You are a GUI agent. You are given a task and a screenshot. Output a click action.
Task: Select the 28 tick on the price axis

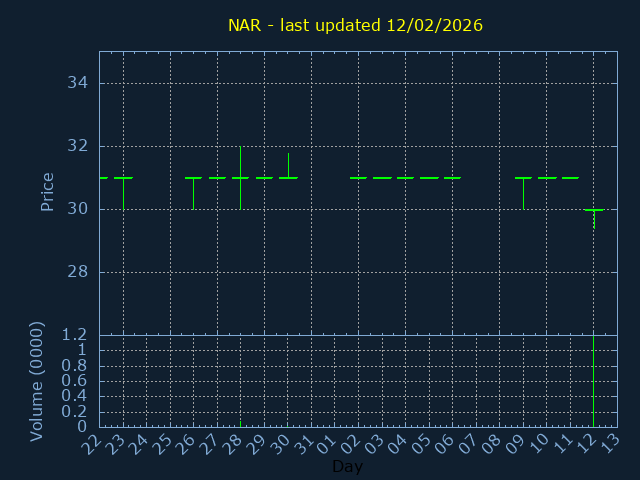point(78,272)
